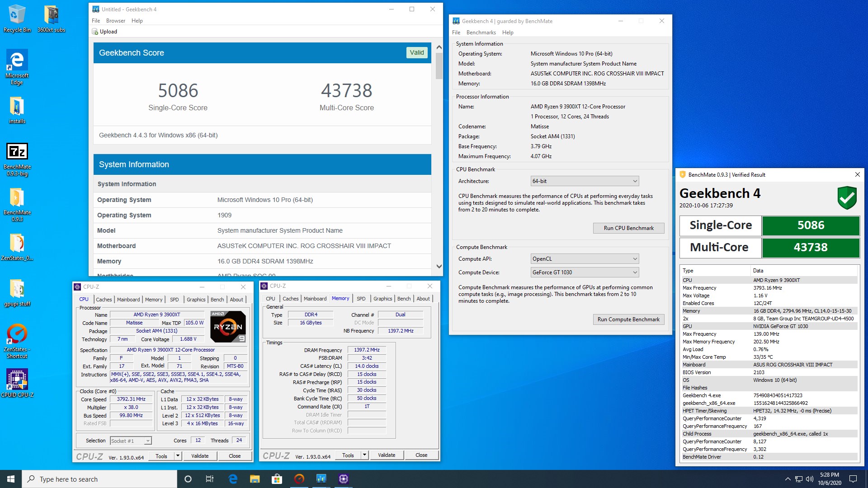The image size is (868, 488).
Task: Open Compute API OpenCL dropdown
Action: point(585,259)
